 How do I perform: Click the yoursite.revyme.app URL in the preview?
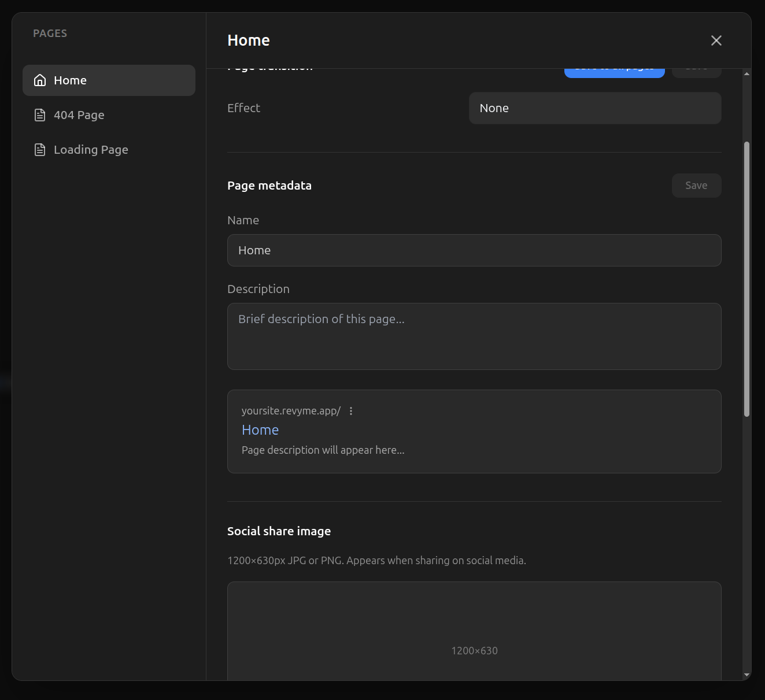291,411
